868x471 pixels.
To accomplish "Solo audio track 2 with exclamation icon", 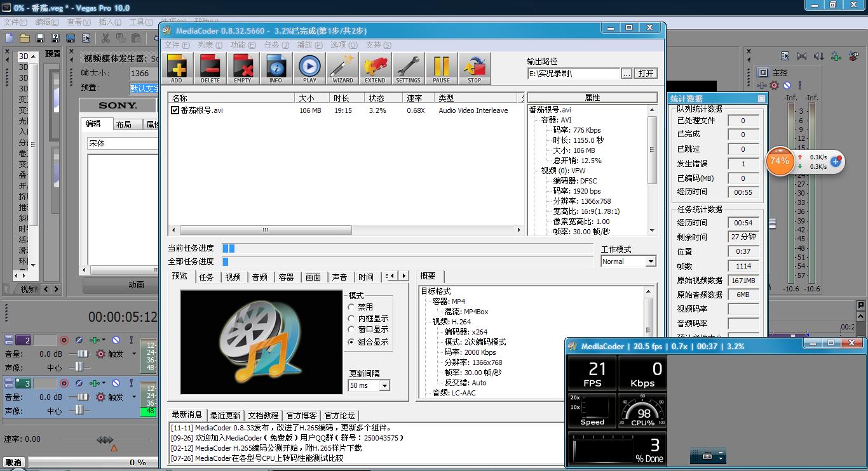I will tap(132, 340).
